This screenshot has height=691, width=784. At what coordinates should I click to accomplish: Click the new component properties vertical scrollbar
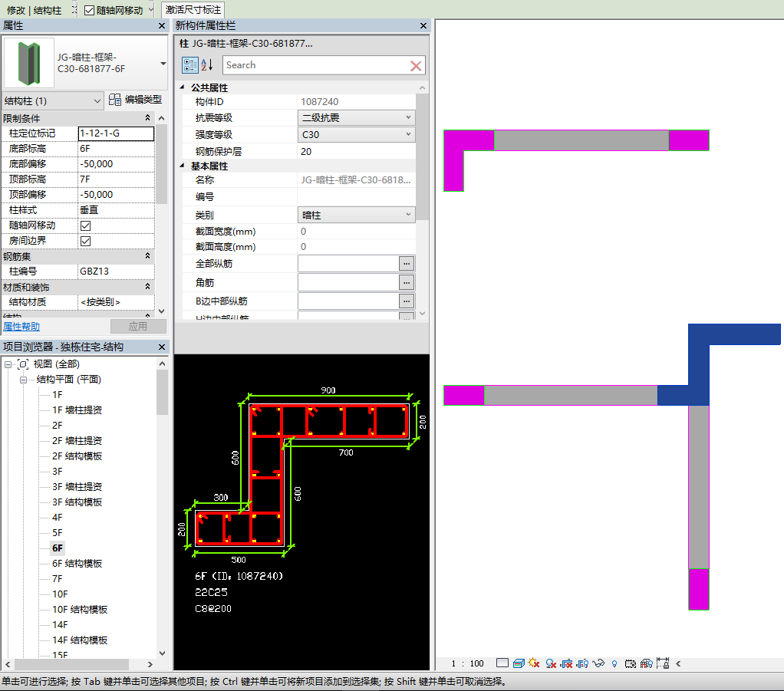423,156
